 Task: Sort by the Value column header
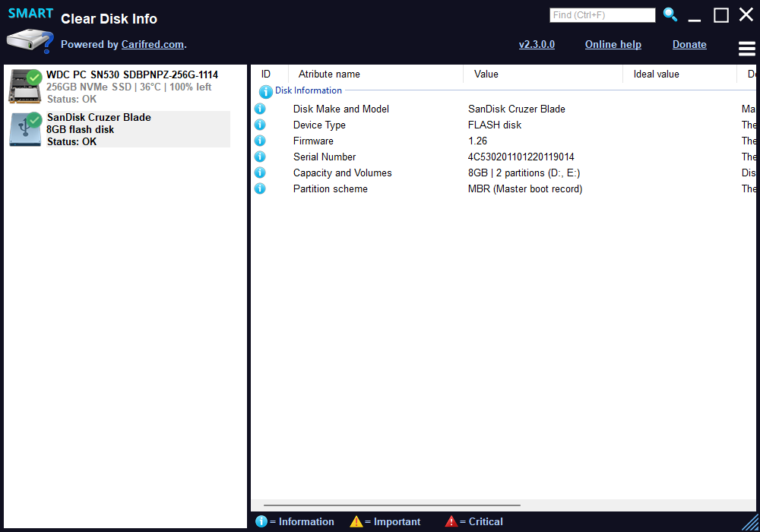[x=543, y=74]
